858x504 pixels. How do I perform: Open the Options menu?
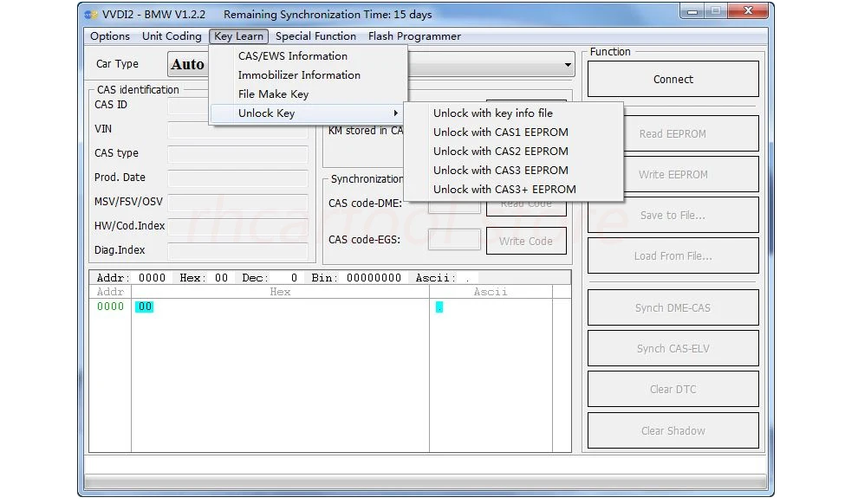point(110,36)
